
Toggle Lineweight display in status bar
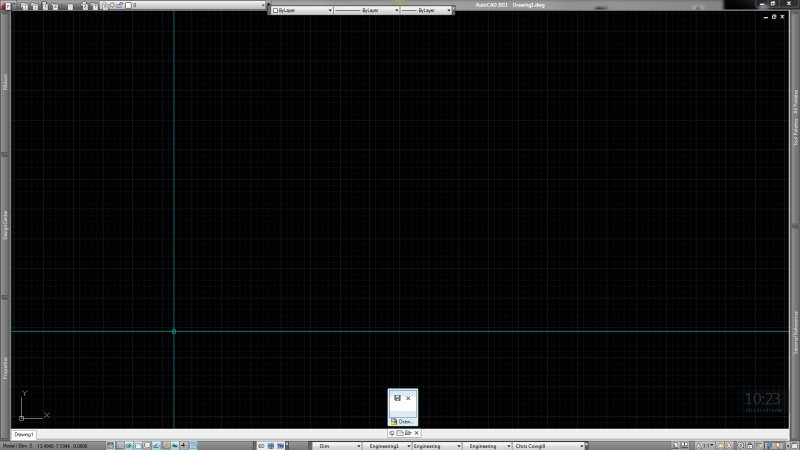click(x=184, y=446)
